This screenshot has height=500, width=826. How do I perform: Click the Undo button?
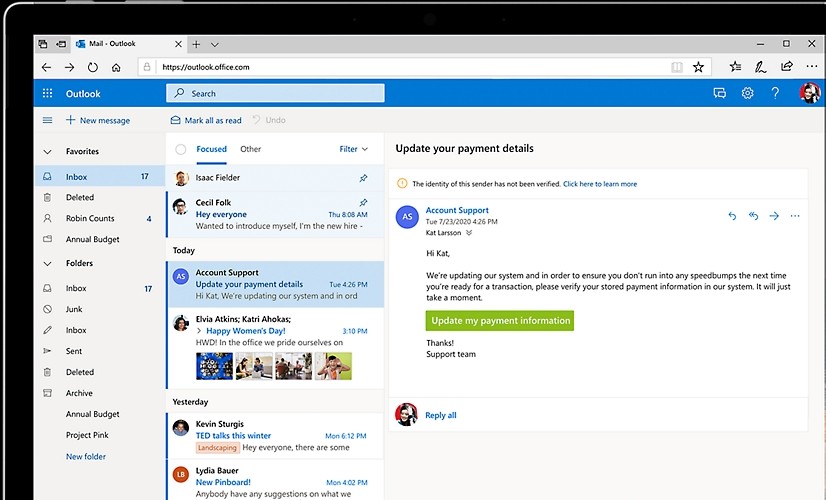click(x=269, y=120)
